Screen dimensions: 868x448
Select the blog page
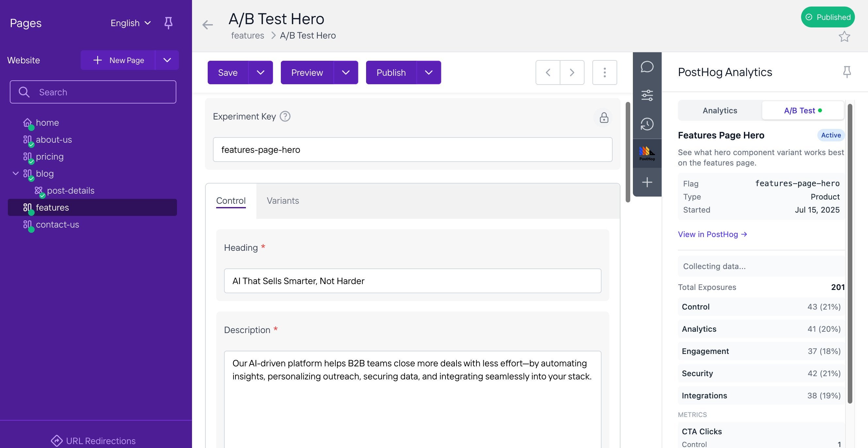point(45,173)
